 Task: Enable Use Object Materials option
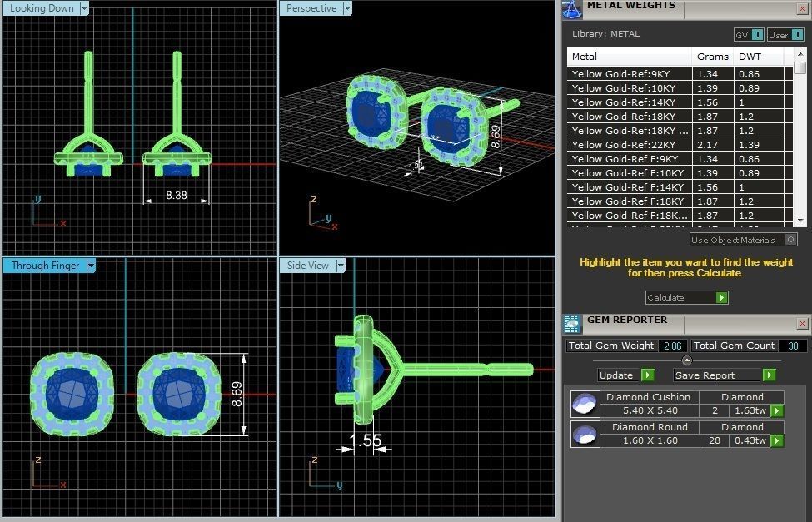[743, 240]
